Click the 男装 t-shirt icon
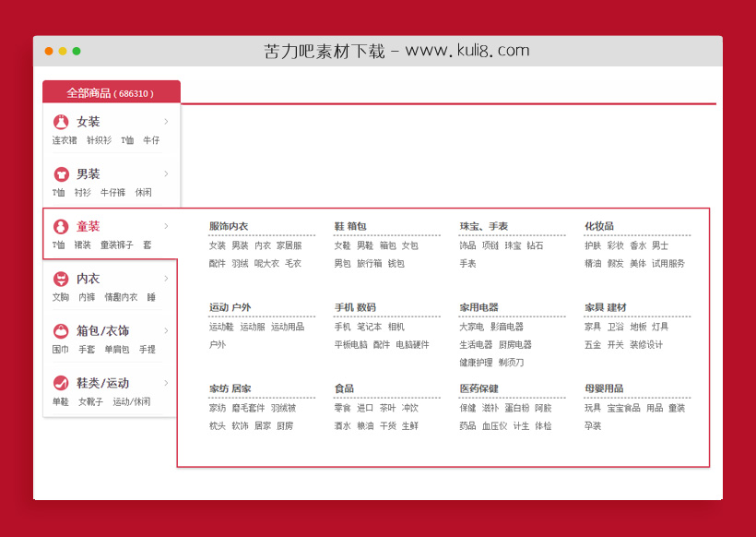Viewport: 756px width, 537px height. (61, 174)
